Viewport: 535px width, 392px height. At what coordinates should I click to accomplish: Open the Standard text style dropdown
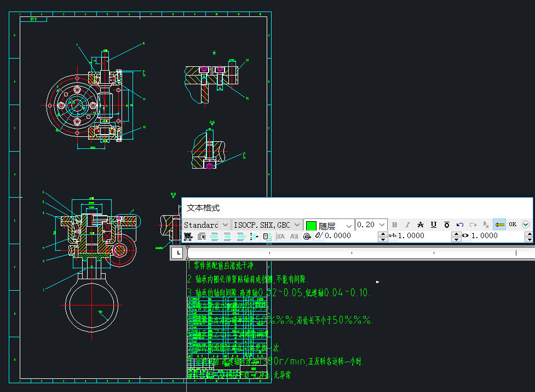point(206,225)
